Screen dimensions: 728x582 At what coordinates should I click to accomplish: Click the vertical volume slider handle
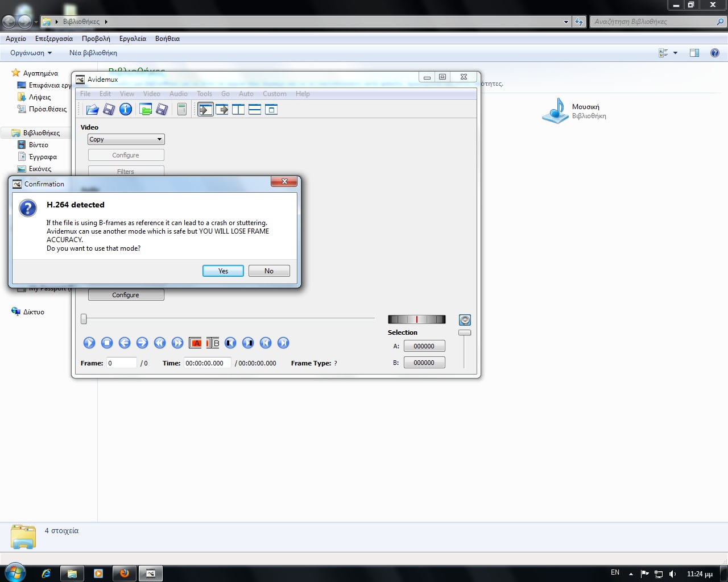465,332
